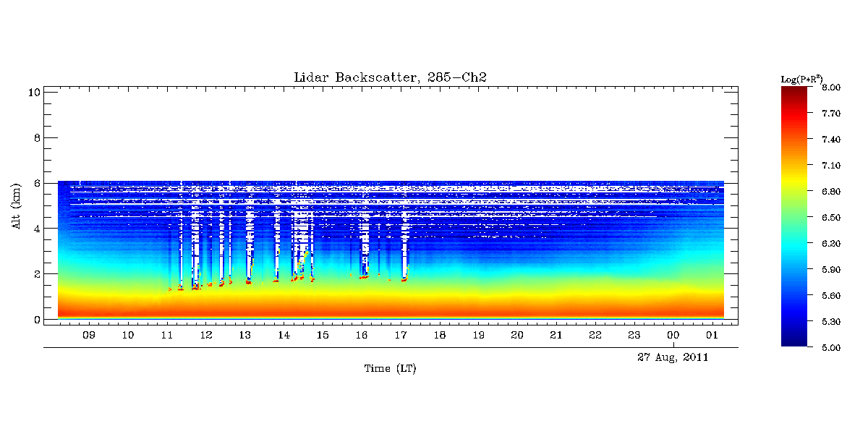868x434 pixels.
Task: Click time tick label 10
Action: (x=128, y=336)
